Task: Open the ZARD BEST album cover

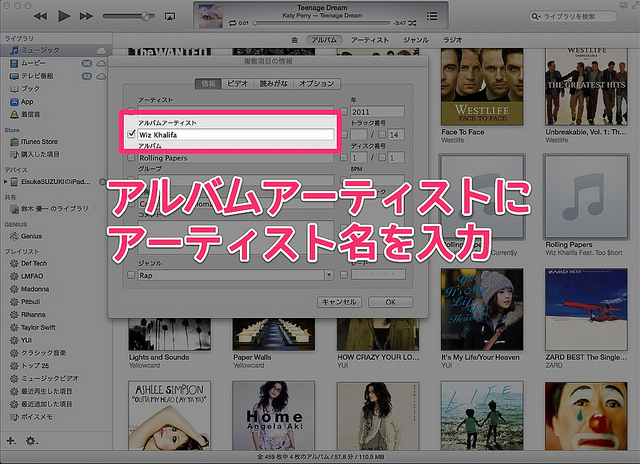Action: pos(586,309)
